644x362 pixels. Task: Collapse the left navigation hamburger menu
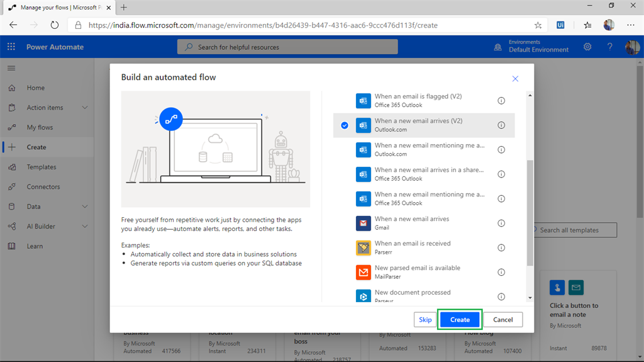[11, 68]
